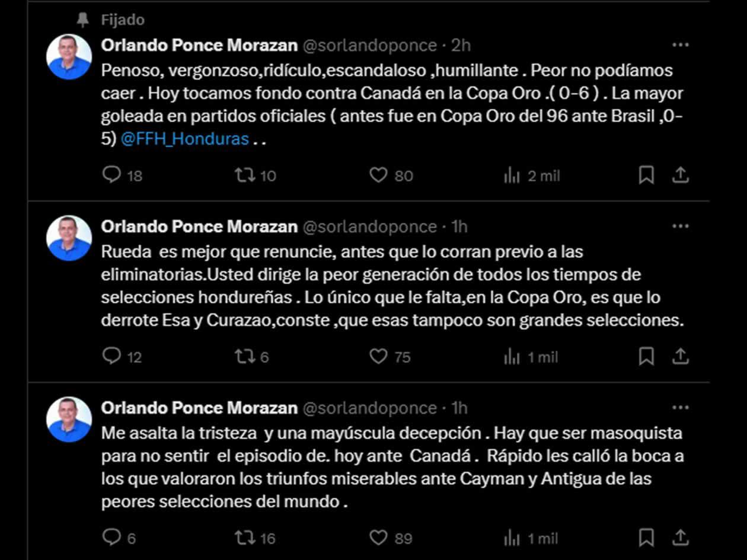The image size is (747, 560).
Task: Open more options on the third tweet
Action: [x=680, y=408]
